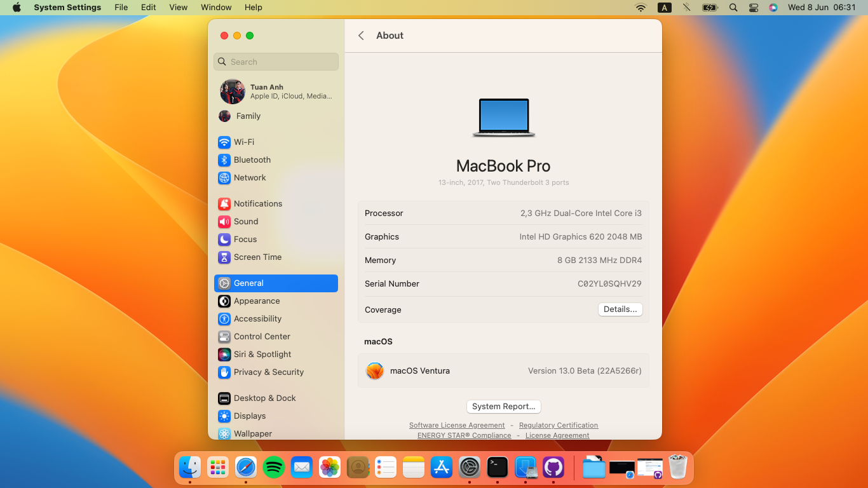Screen dimensions: 868x488
Task: Open the folder stack in the Dock
Action: tap(594, 468)
